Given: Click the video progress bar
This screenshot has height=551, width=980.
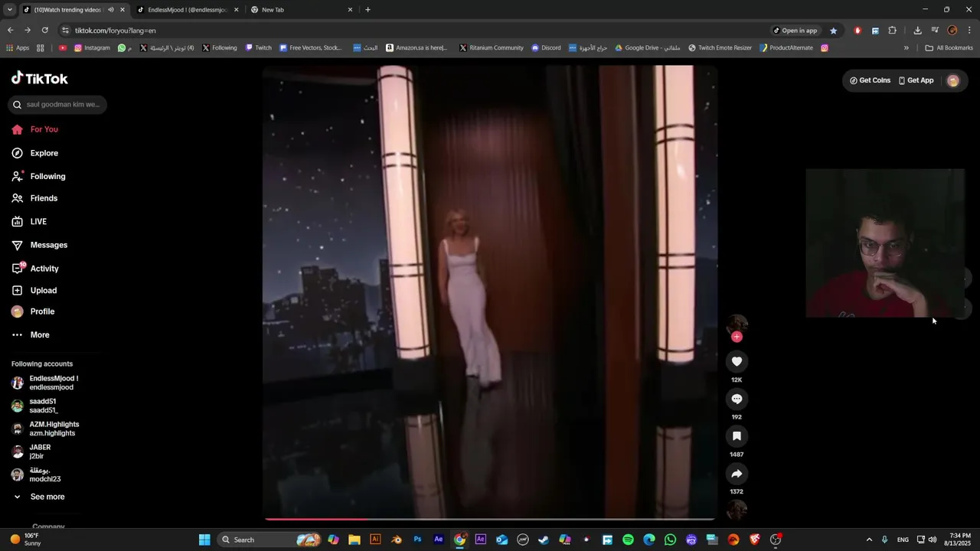Looking at the screenshot, I should [x=490, y=519].
